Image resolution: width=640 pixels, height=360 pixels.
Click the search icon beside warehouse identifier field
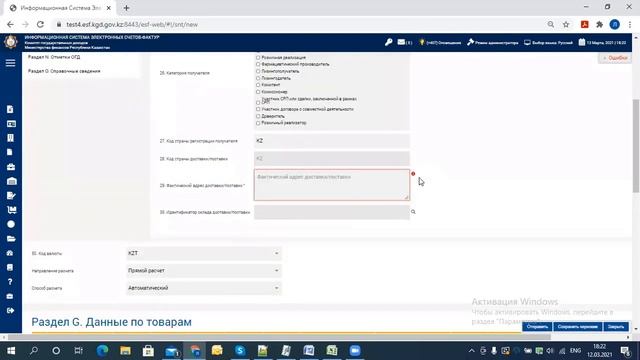coord(413,212)
